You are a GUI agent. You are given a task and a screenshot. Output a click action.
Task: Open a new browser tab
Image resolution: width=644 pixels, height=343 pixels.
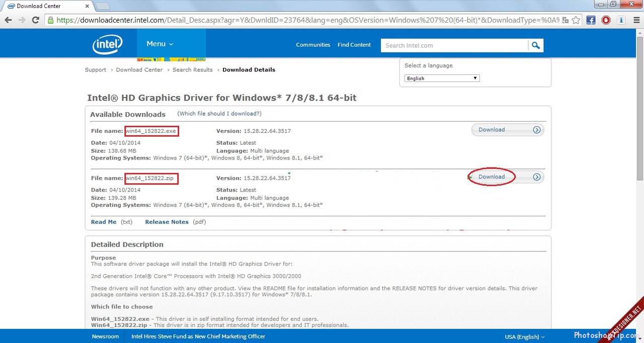coord(102,6)
